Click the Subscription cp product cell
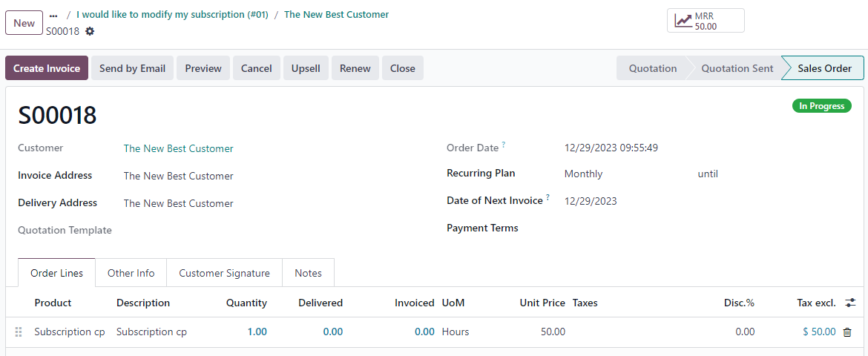868x356 pixels. 70,332
